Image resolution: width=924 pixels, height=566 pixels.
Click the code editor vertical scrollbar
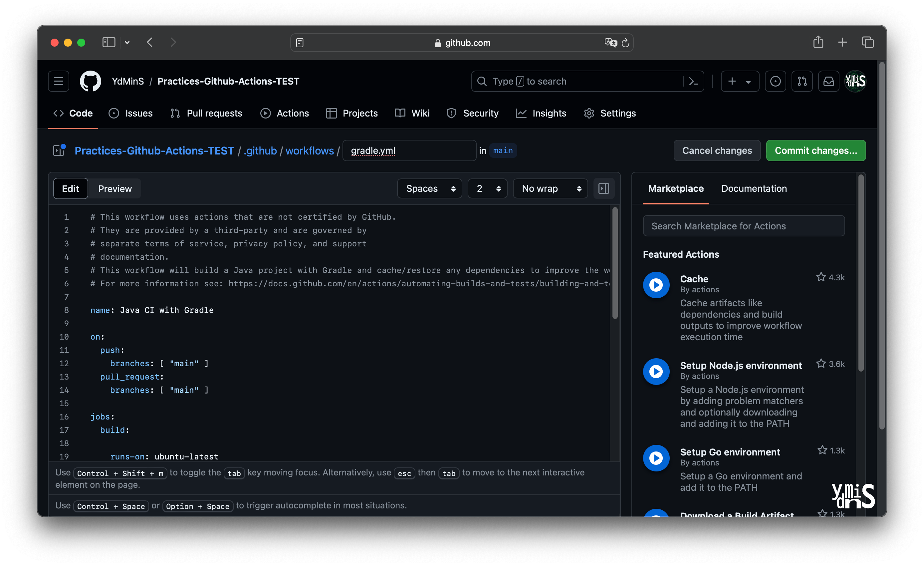click(x=615, y=263)
